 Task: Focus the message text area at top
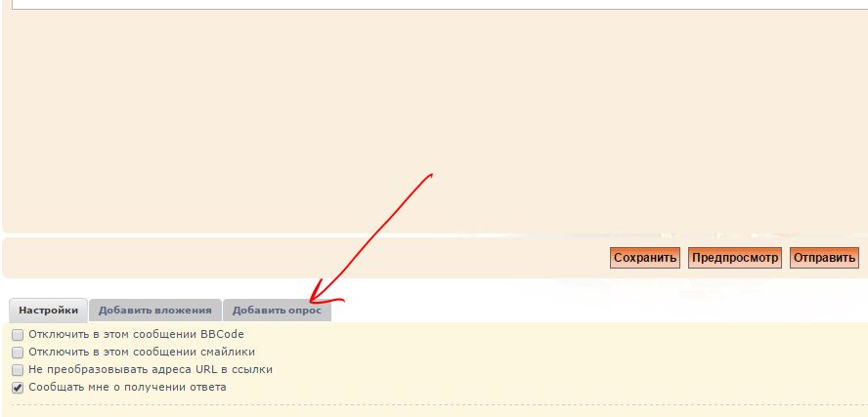click(430, 4)
